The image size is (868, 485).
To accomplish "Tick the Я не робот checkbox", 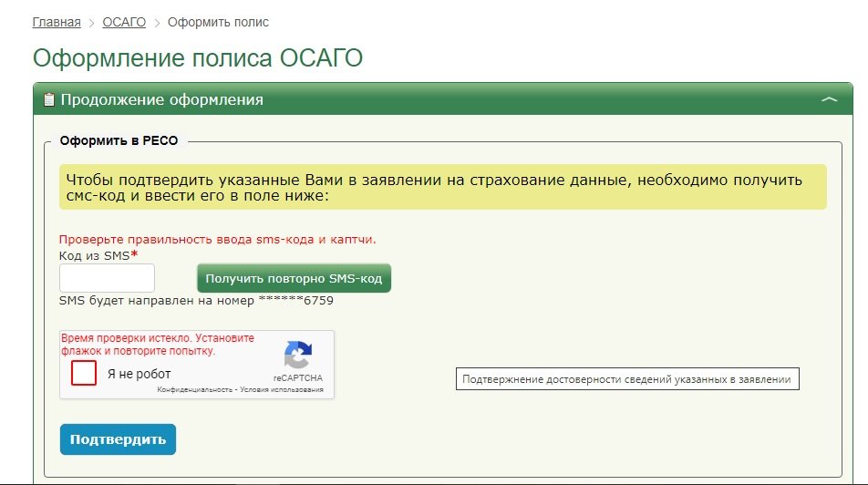I will [x=84, y=373].
